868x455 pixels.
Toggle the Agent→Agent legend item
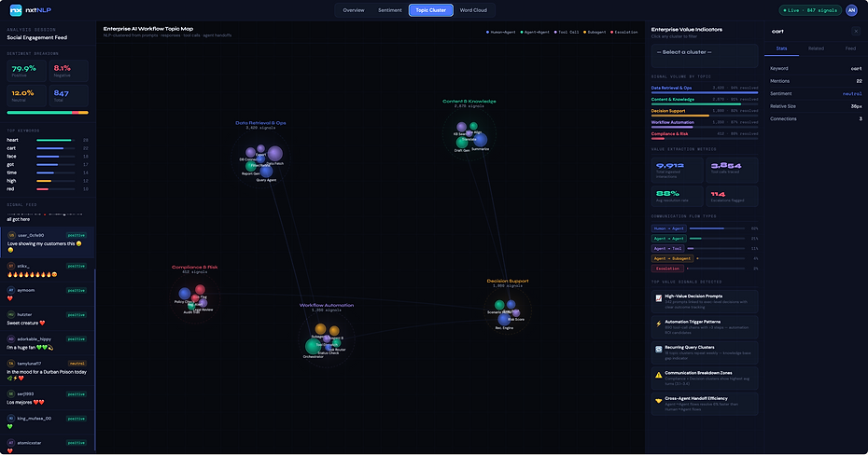[x=535, y=32]
